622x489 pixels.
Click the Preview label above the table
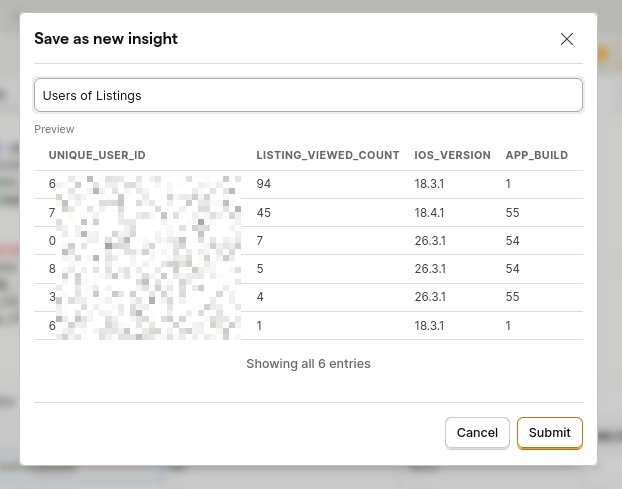coord(54,129)
